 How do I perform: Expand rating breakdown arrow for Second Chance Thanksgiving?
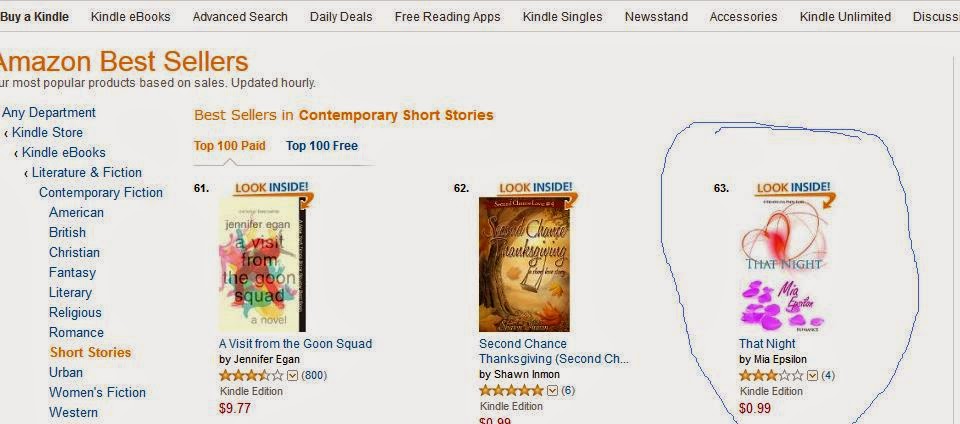click(x=552, y=390)
